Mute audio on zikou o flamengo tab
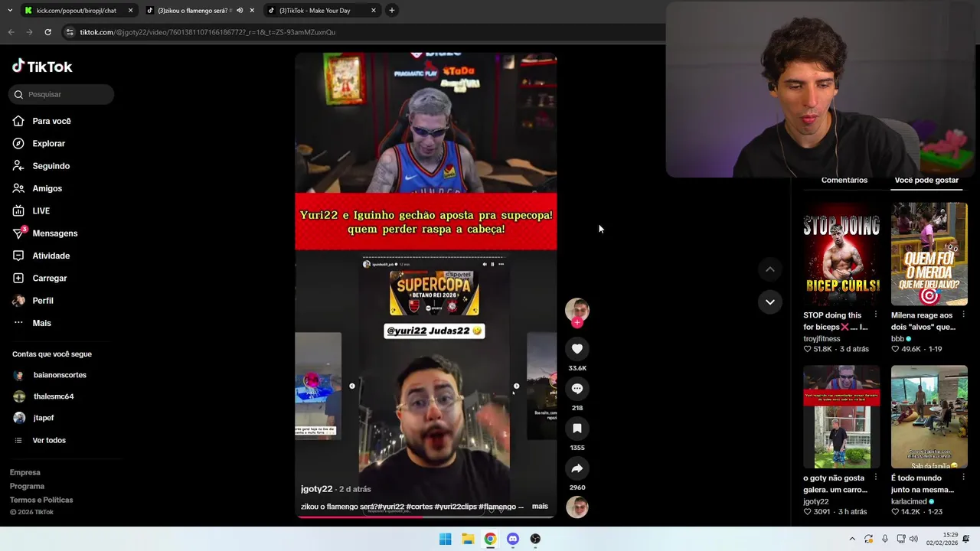 (240, 11)
